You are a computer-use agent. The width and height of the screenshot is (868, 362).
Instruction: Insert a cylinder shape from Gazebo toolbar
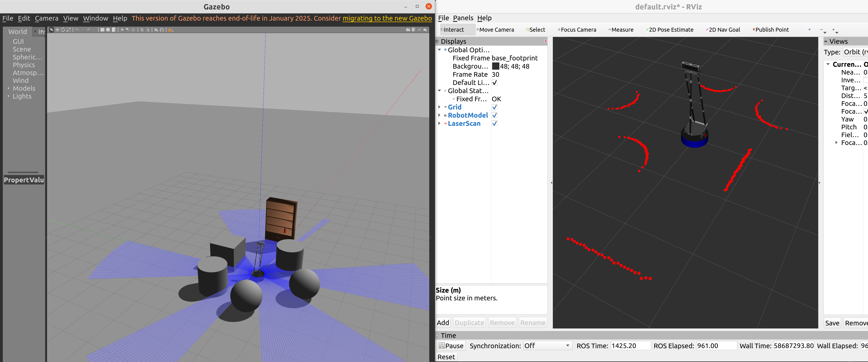point(114,30)
